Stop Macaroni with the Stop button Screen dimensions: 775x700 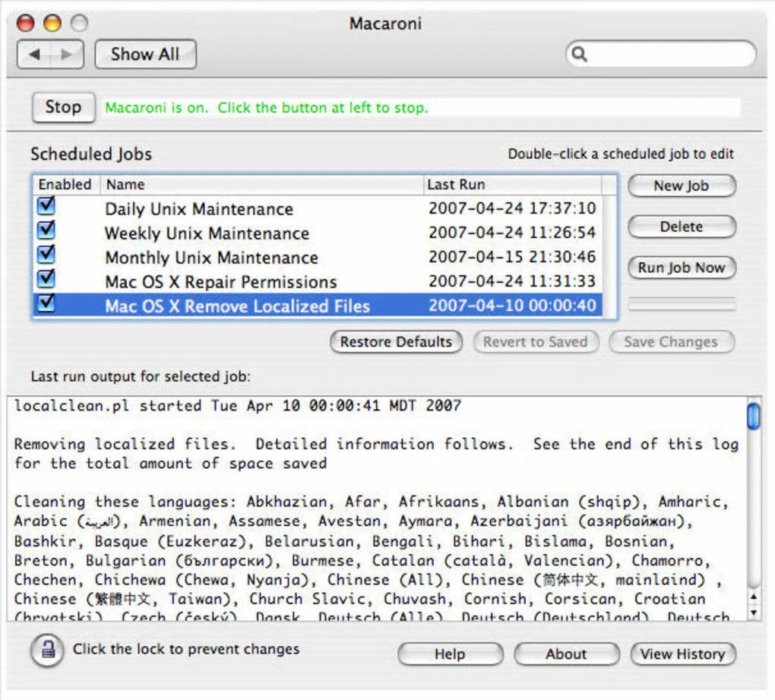63,107
